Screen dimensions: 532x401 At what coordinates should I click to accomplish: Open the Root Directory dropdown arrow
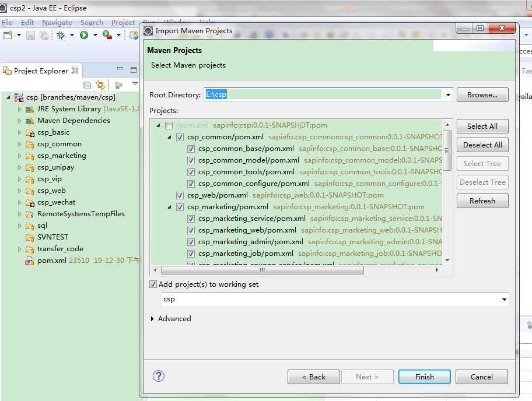pyautogui.click(x=448, y=95)
